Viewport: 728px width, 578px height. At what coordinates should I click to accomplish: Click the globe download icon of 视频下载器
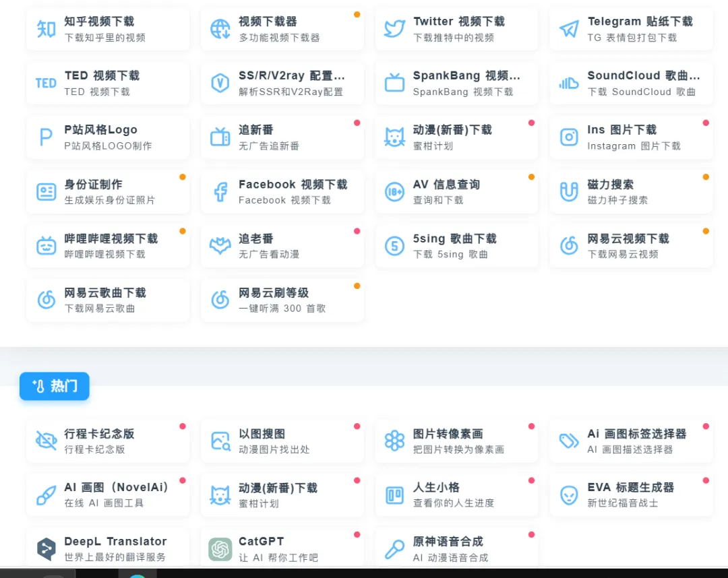[220, 29]
